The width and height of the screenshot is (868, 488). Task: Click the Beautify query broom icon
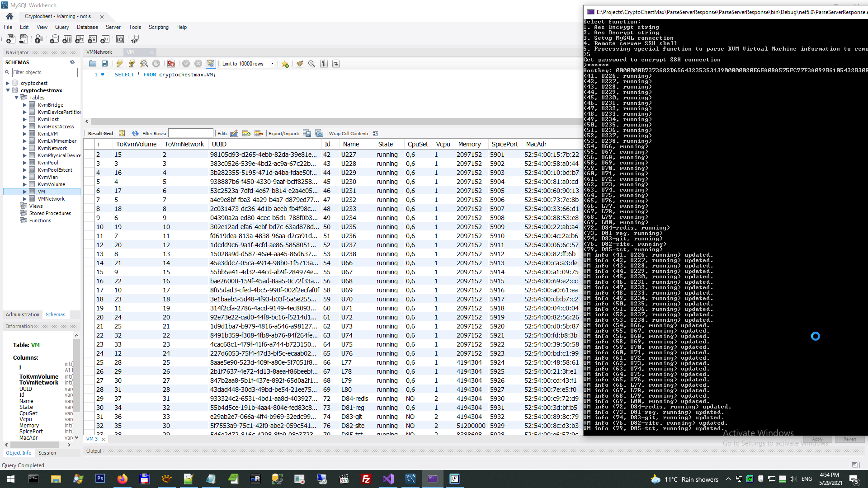click(299, 64)
